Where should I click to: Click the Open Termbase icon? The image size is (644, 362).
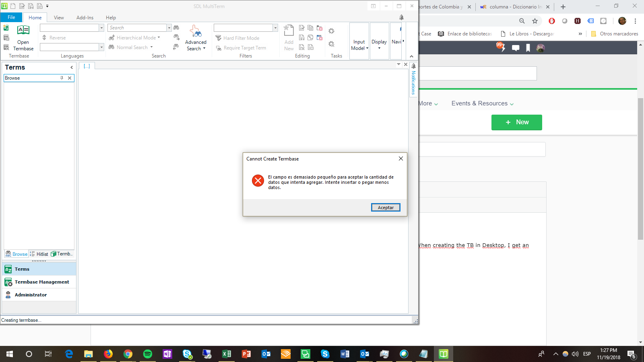23,31
